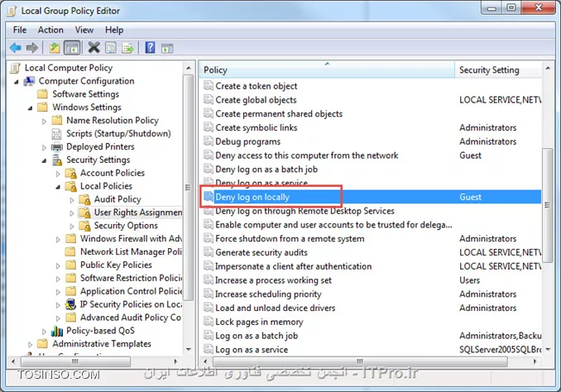Click the Back arrow toolbar icon

click(x=16, y=48)
